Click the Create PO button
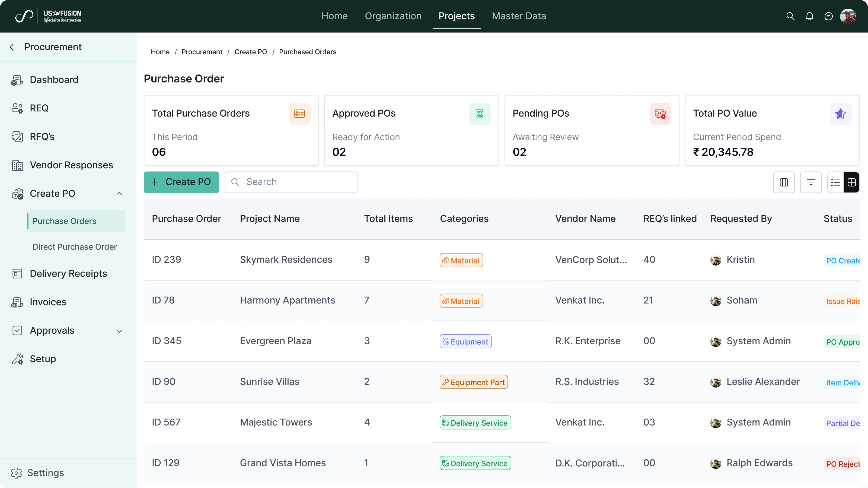The width and height of the screenshot is (868, 488). pos(181,182)
